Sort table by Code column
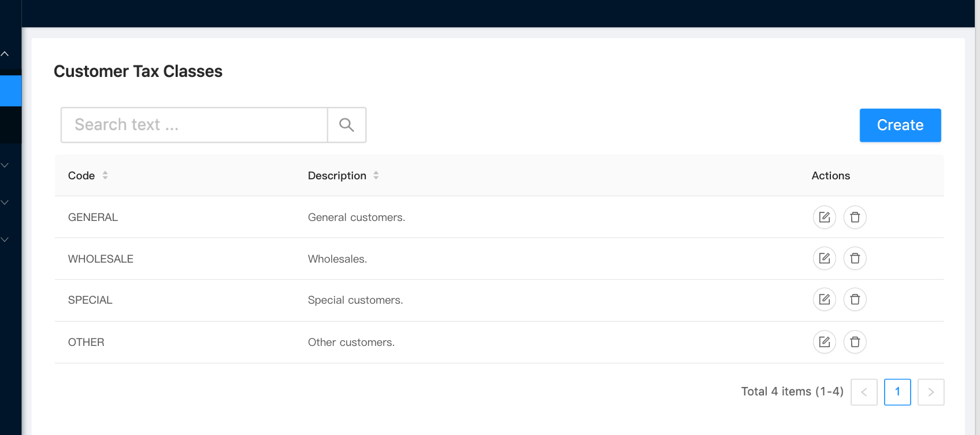 click(x=105, y=175)
